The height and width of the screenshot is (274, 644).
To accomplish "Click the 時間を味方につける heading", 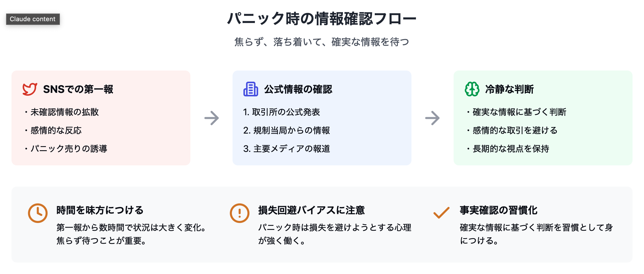I will point(100,210).
